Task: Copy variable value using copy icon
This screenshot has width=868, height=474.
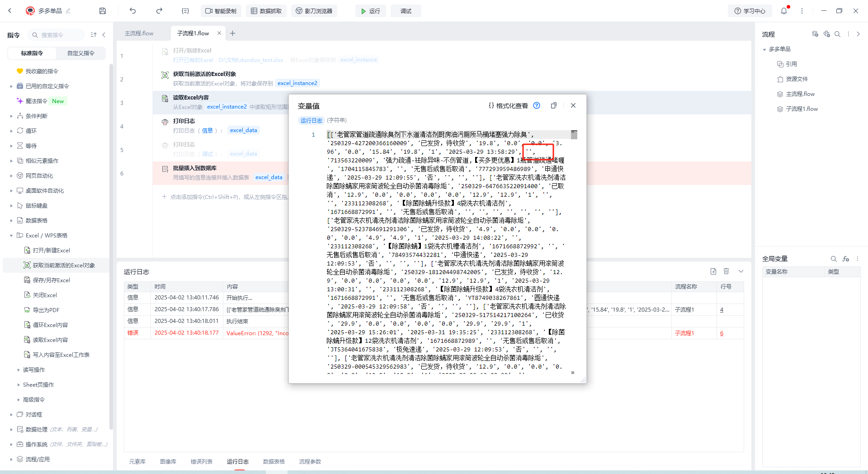Action: [554, 105]
